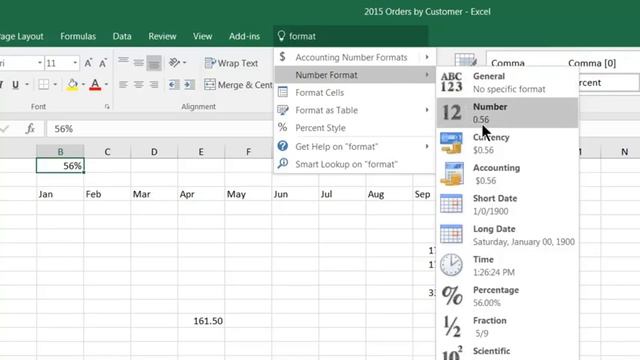Click the Aug month header cell
This screenshot has height=360, width=640.
click(389, 194)
